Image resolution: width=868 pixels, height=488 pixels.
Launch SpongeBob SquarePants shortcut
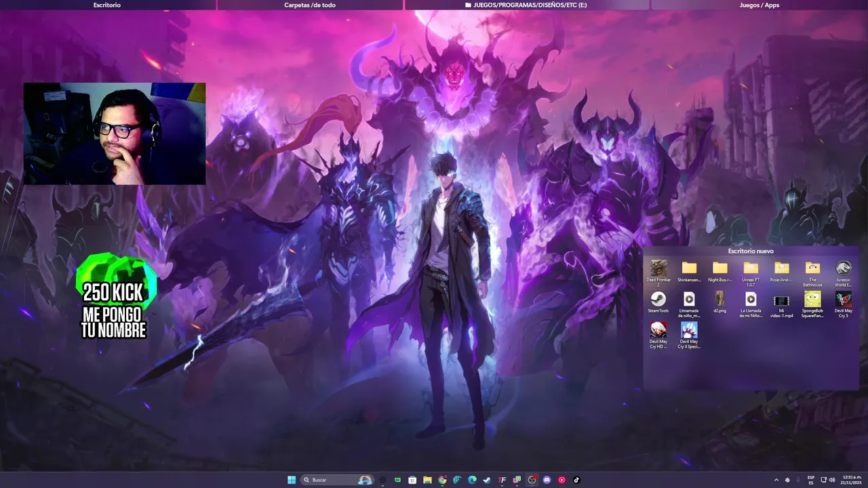point(812,304)
